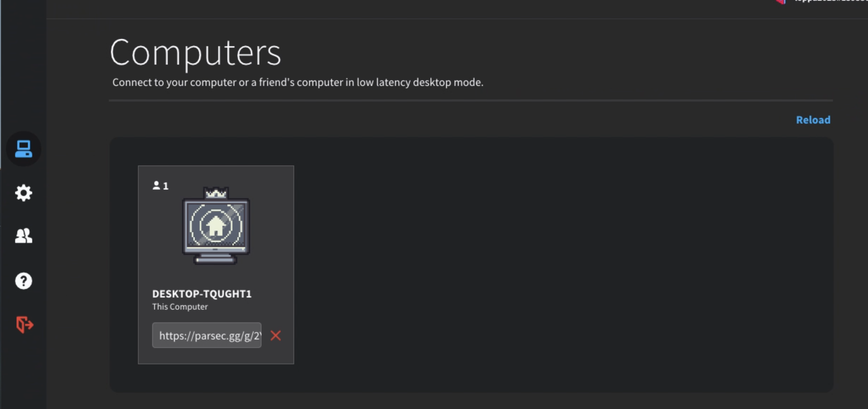868x409 pixels.
Task: Open the Friends icon in sidebar
Action: [x=23, y=236]
